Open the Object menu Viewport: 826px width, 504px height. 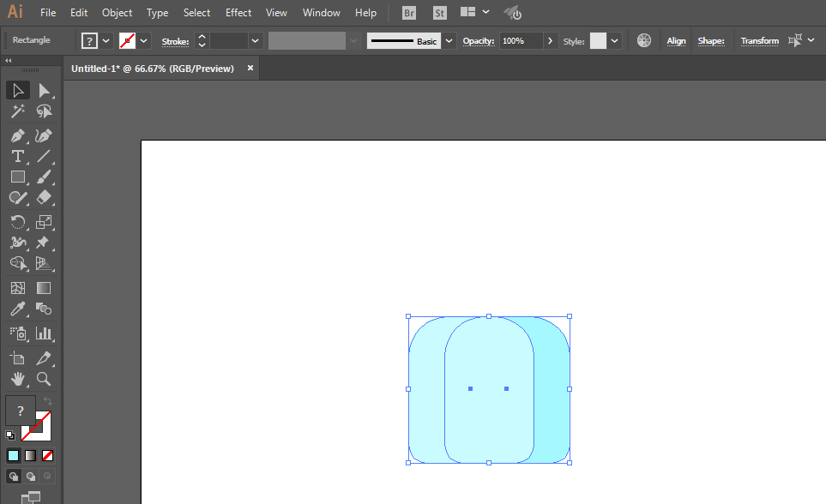pos(117,13)
